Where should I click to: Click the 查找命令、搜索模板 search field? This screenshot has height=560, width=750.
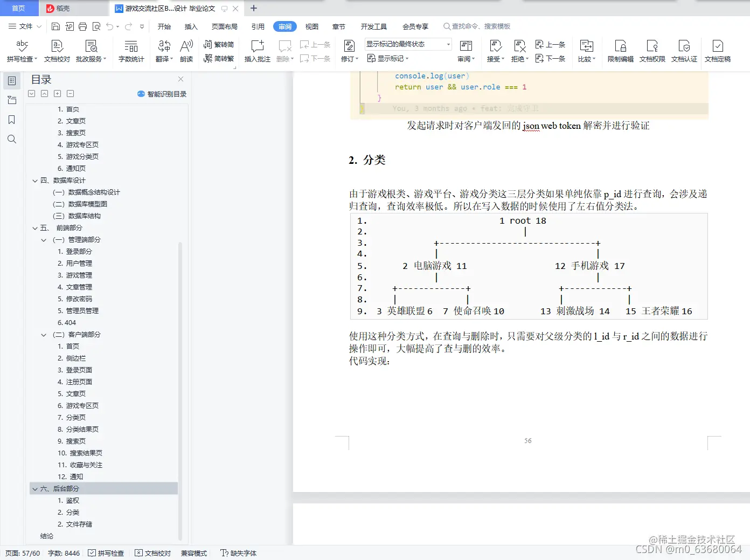pos(477,26)
